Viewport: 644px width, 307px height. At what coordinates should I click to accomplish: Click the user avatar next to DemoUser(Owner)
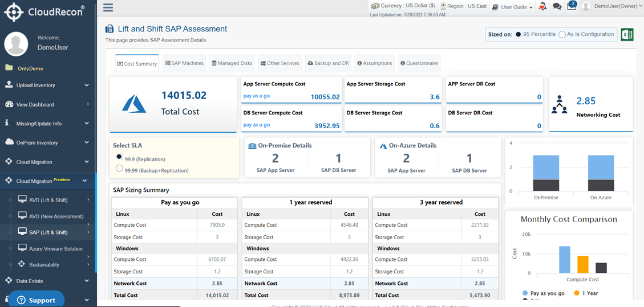point(586,7)
